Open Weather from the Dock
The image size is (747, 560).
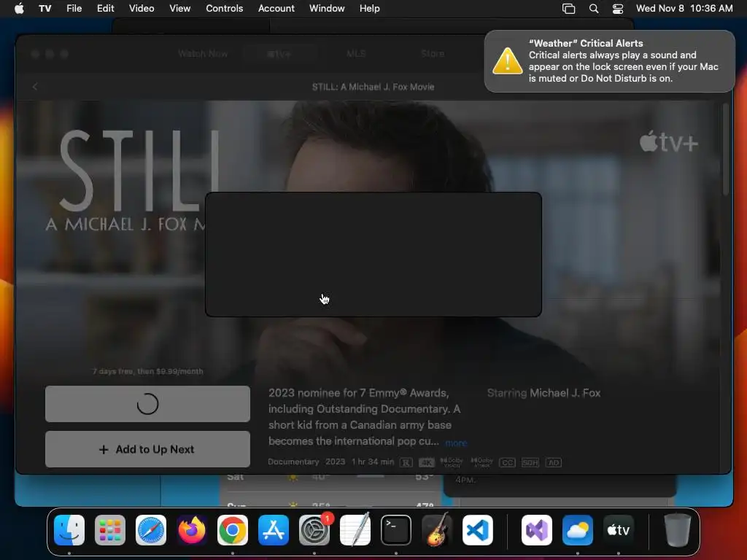tap(578, 530)
